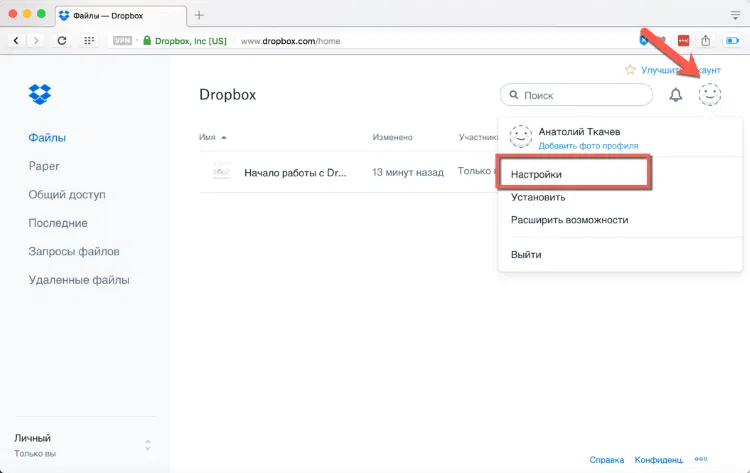
Task: Click the star icon near upgrade link
Action: click(630, 70)
